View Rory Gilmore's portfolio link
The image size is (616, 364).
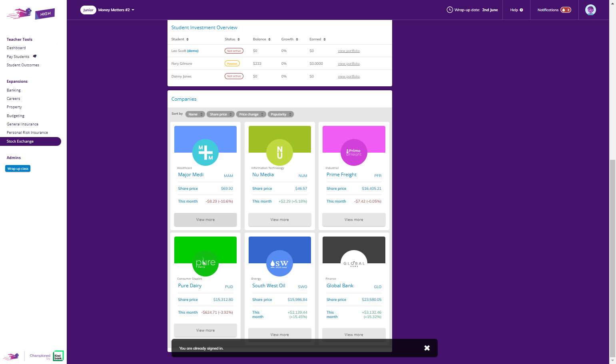pyautogui.click(x=349, y=64)
